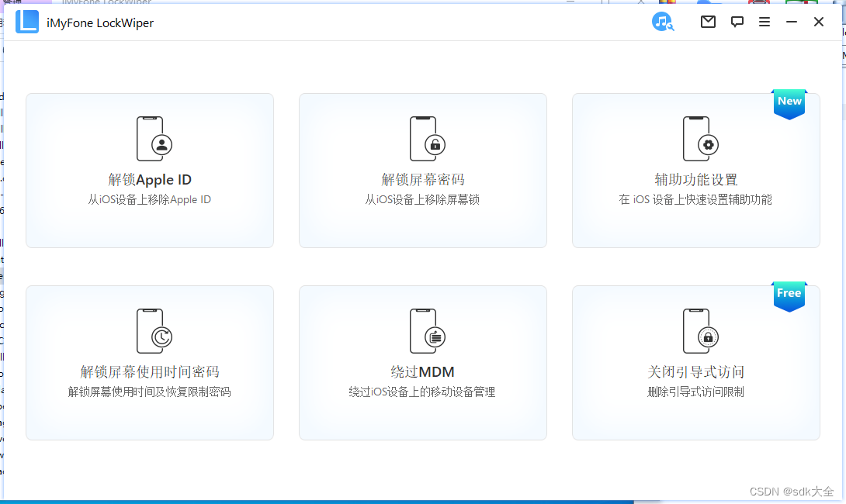
Task: Click the text 绕过iOS设备上的移动设备管理
Action: (422, 392)
